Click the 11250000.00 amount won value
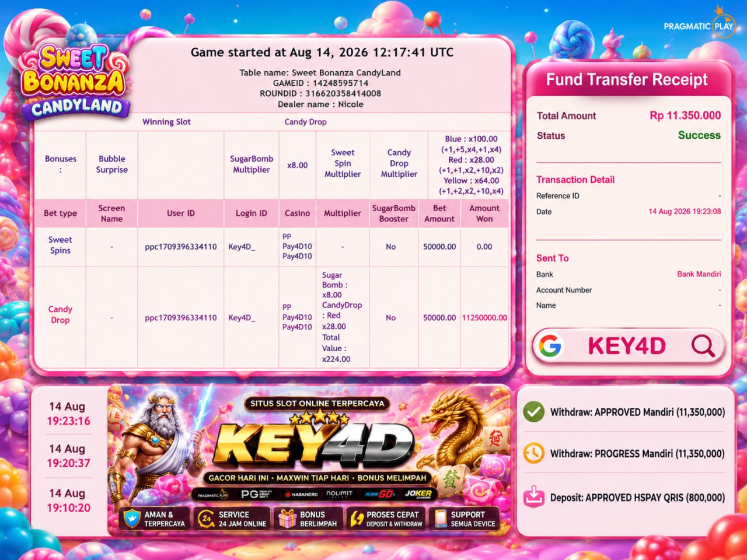Viewport: 747px width, 560px height. 484,317
